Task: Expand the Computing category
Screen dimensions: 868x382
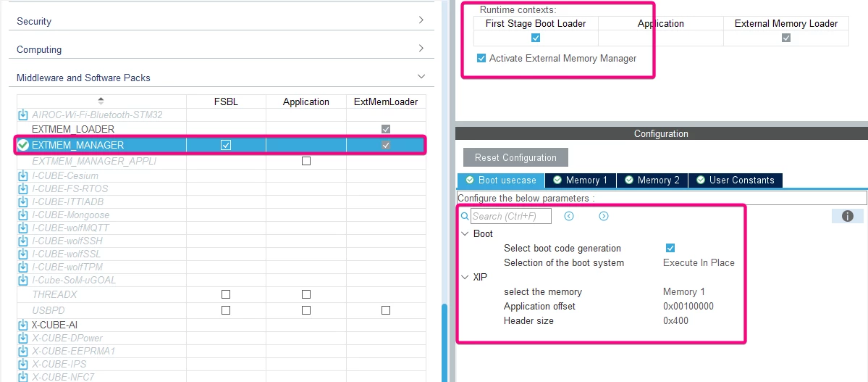Action: point(421,49)
